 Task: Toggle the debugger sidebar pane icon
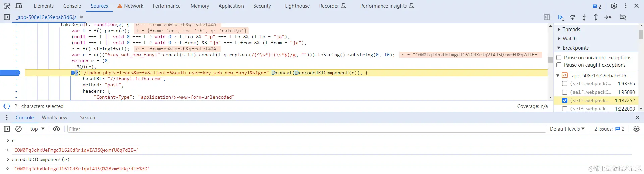tap(547, 17)
